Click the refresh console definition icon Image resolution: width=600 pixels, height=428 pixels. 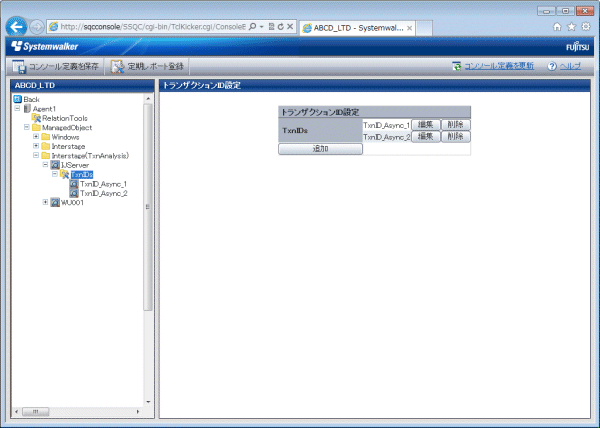pyautogui.click(x=457, y=66)
